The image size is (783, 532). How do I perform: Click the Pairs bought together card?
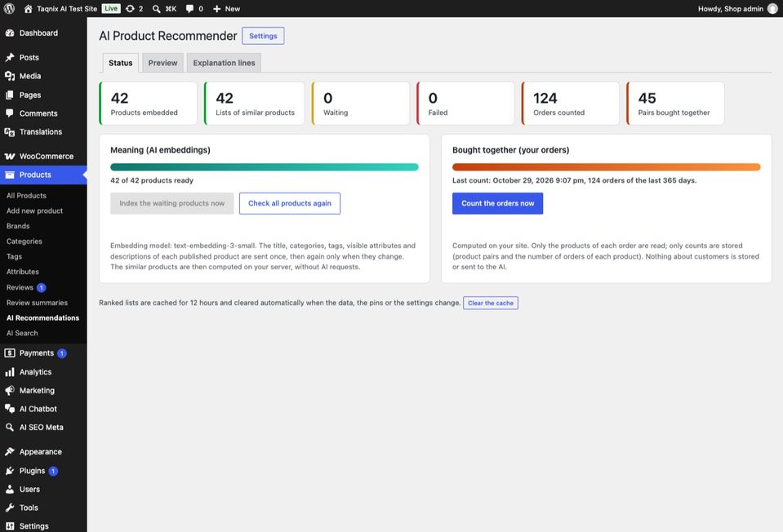click(x=675, y=104)
